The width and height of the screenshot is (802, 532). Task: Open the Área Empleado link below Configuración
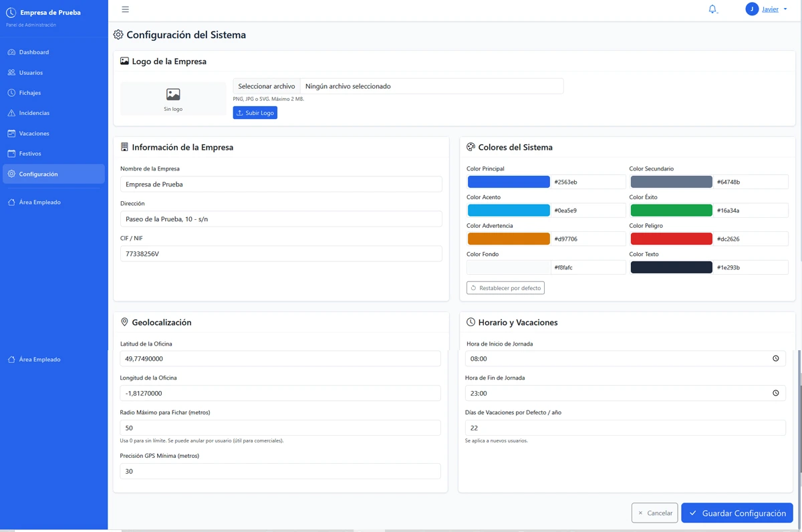click(x=53, y=202)
